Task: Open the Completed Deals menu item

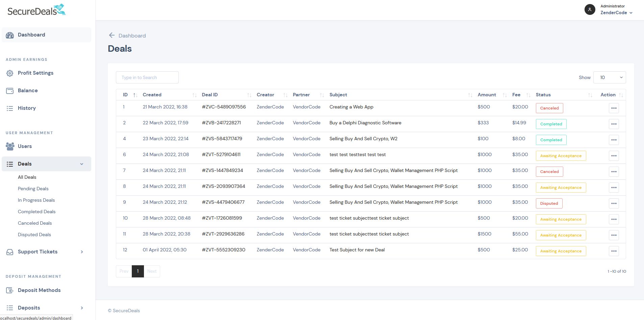Action: coord(36,212)
